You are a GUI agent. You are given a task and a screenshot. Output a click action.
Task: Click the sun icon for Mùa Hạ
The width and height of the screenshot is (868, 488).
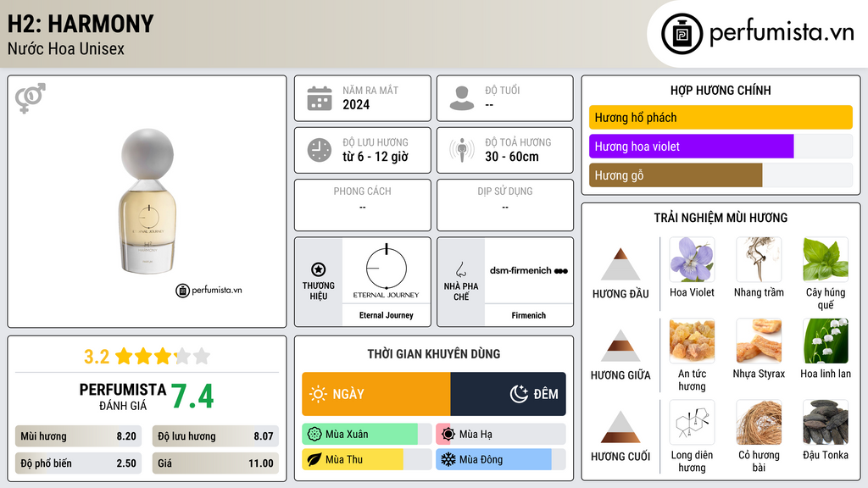(x=448, y=435)
